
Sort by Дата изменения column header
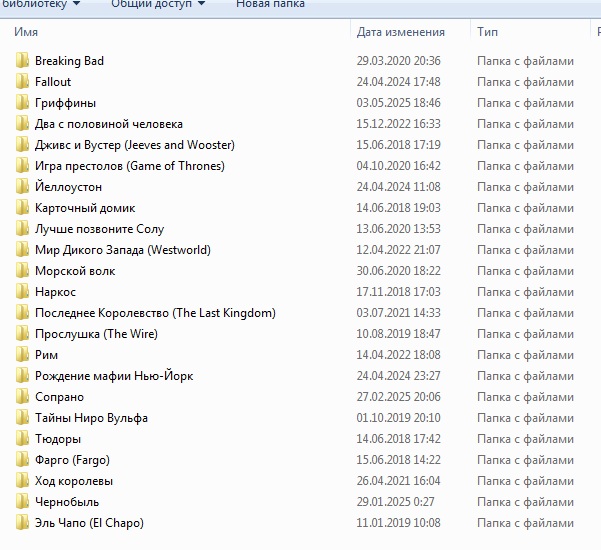tap(401, 32)
